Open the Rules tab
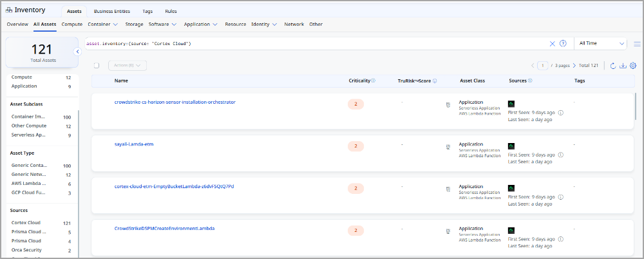 (x=171, y=11)
